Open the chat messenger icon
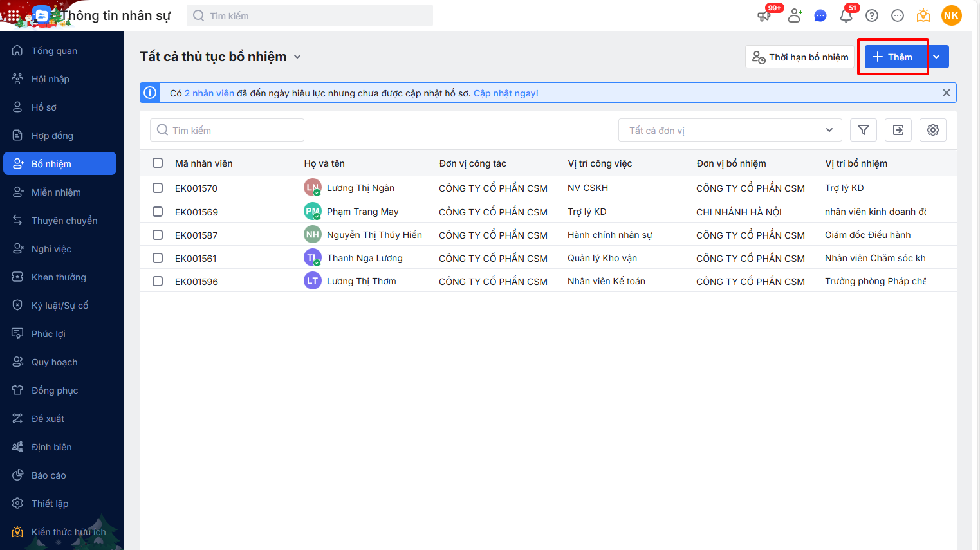Screen dimensions: 980x550 820,15
